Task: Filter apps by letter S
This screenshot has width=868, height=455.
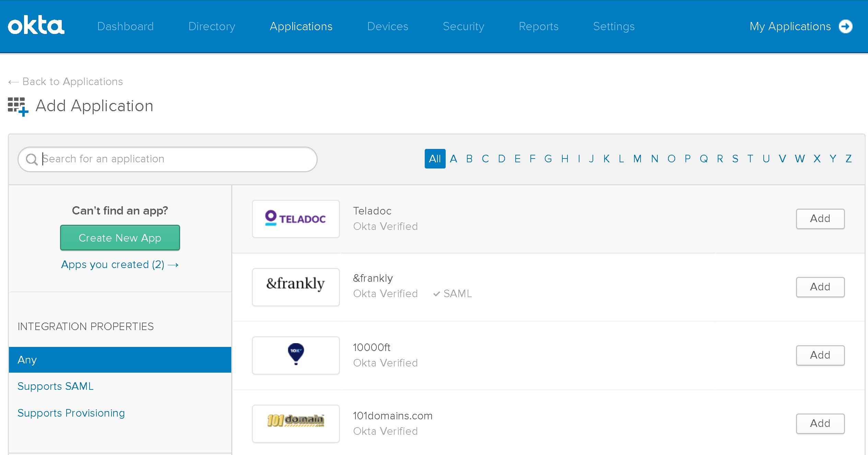Action: coord(735,159)
